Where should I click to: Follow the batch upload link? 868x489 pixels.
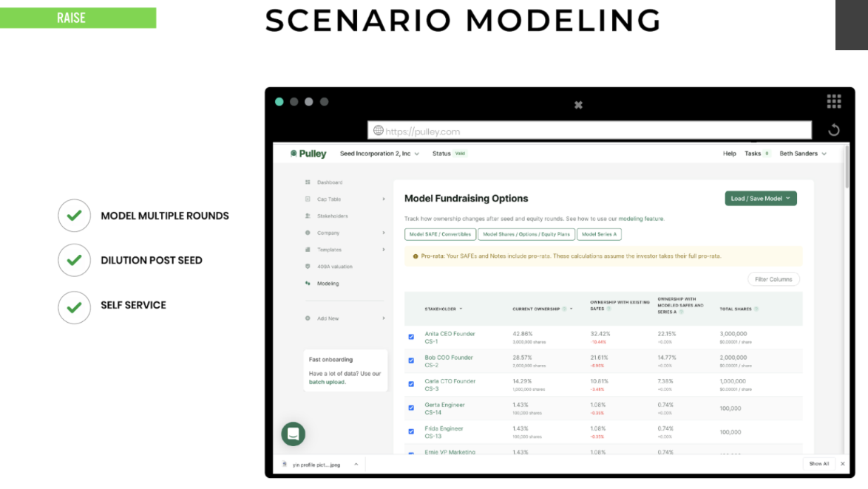coord(327,382)
